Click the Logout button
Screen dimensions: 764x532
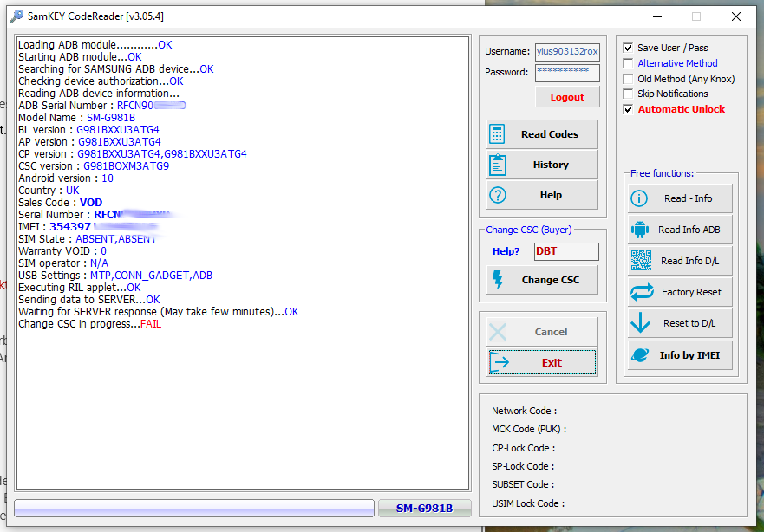pyautogui.click(x=567, y=97)
